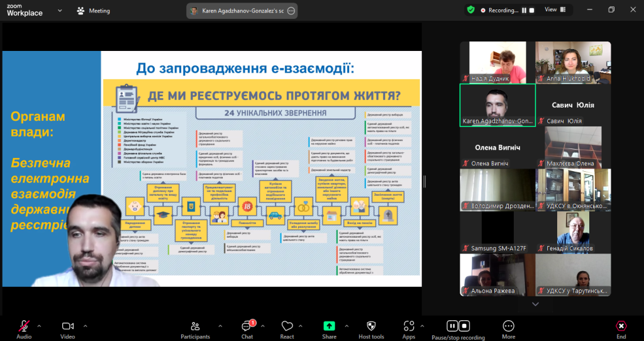
Task: Open the Apps menu icon
Action: click(409, 326)
